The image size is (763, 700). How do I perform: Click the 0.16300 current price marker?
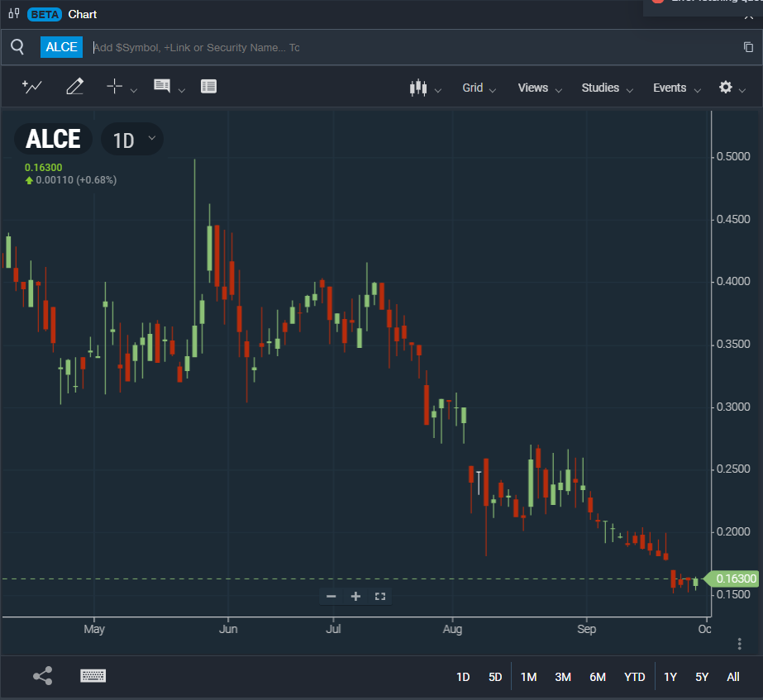coord(732,579)
